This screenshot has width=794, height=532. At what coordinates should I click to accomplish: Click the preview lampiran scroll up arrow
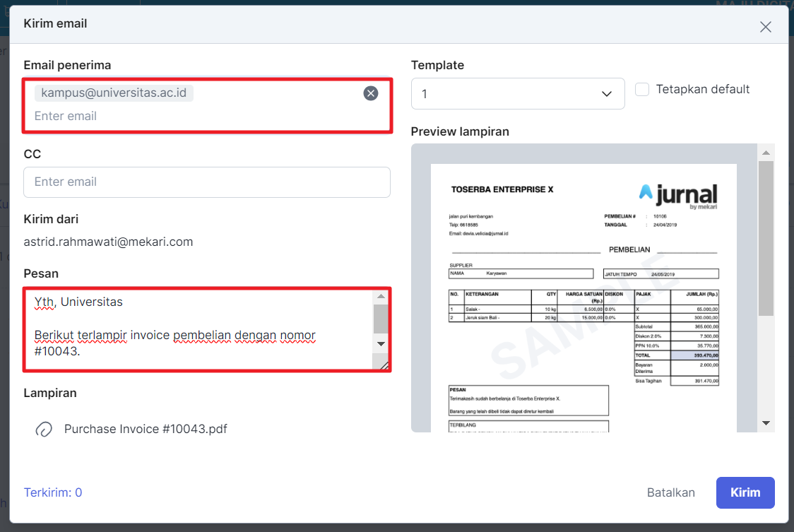click(x=766, y=153)
